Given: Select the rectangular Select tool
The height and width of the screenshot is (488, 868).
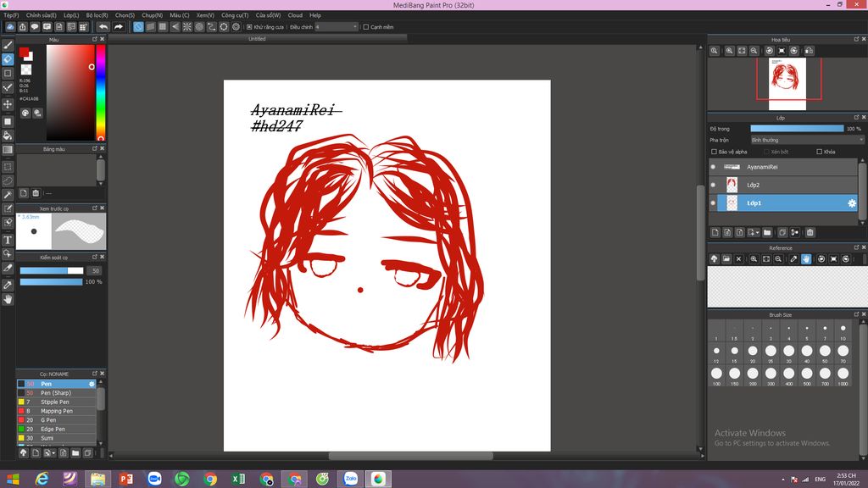Looking at the screenshot, I should click(x=8, y=167).
